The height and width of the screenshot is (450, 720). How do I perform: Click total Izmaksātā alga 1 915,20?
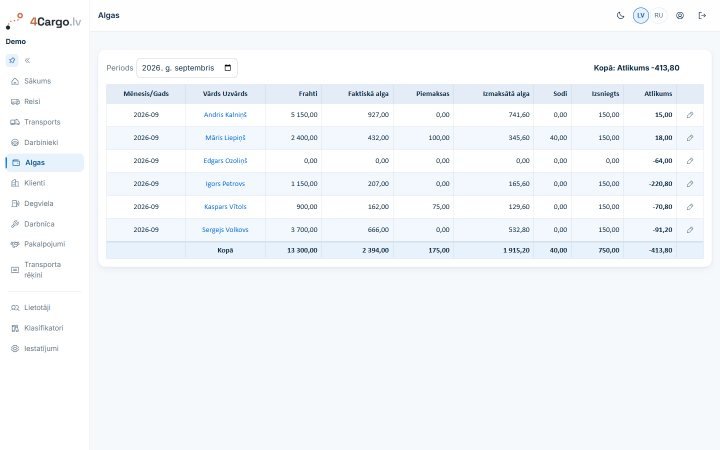[516, 250]
